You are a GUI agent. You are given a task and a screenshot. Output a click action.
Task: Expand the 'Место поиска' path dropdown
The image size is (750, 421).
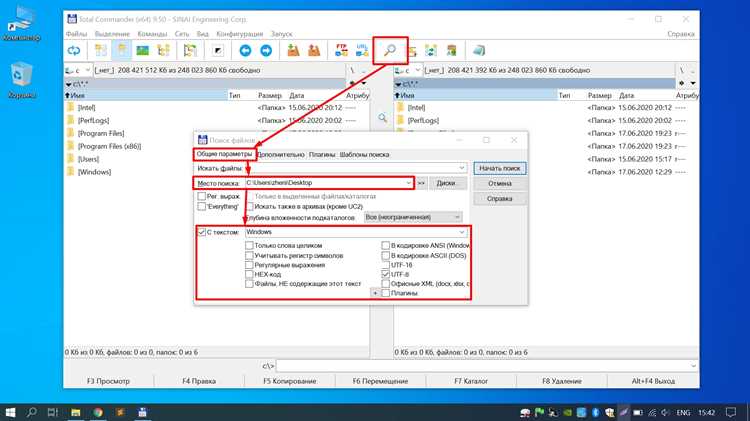click(408, 183)
